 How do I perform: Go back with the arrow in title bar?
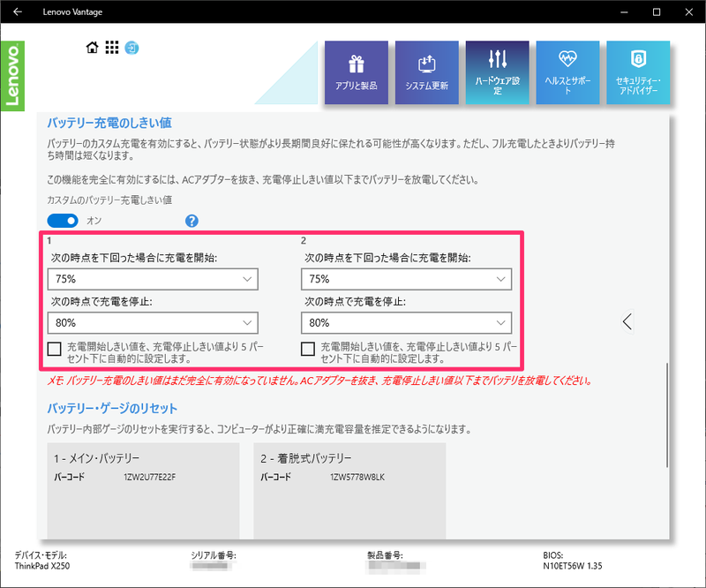[18, 11]
